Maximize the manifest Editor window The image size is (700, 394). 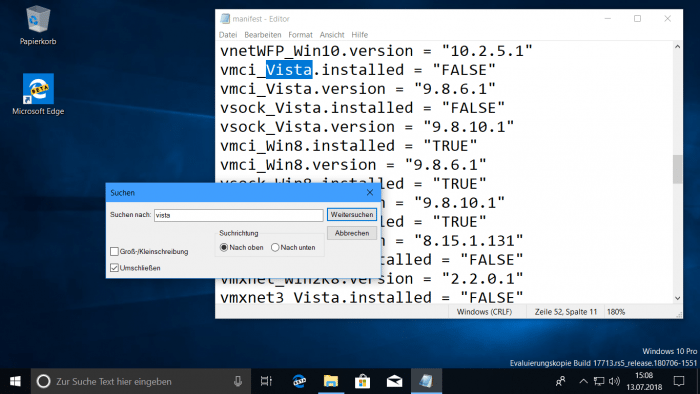point(638,19)
